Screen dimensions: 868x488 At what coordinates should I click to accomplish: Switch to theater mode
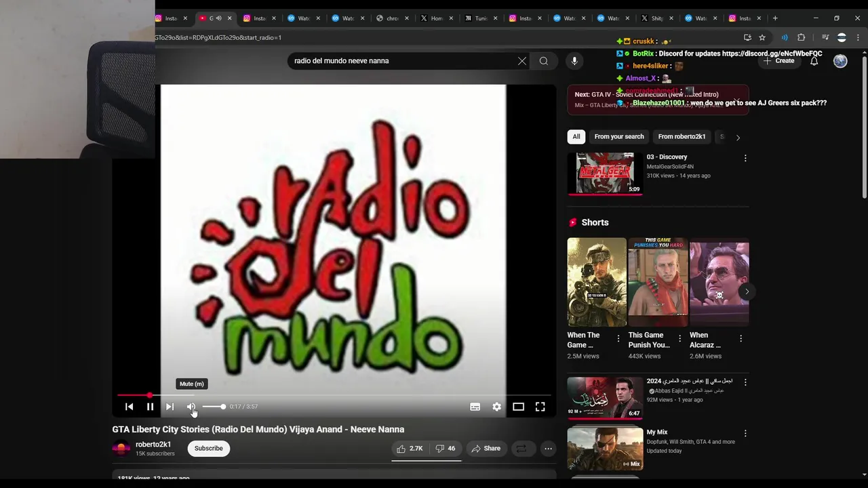[x=518, y=407]
